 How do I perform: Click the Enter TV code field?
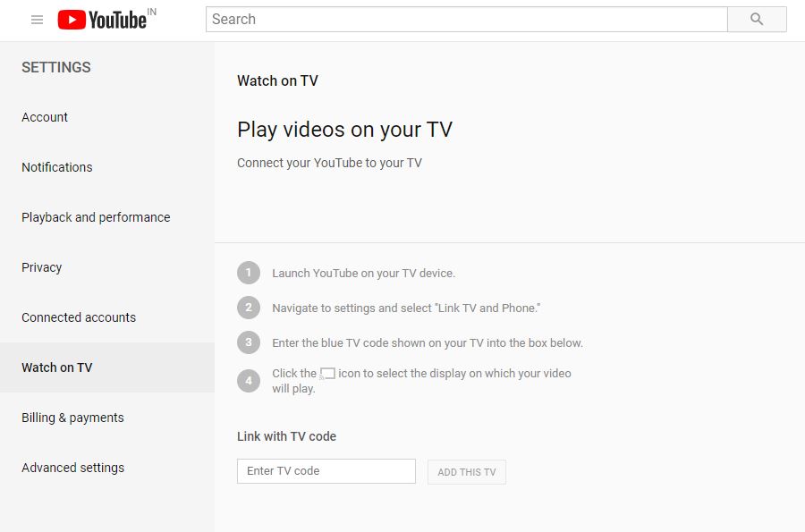pos(326,471)
